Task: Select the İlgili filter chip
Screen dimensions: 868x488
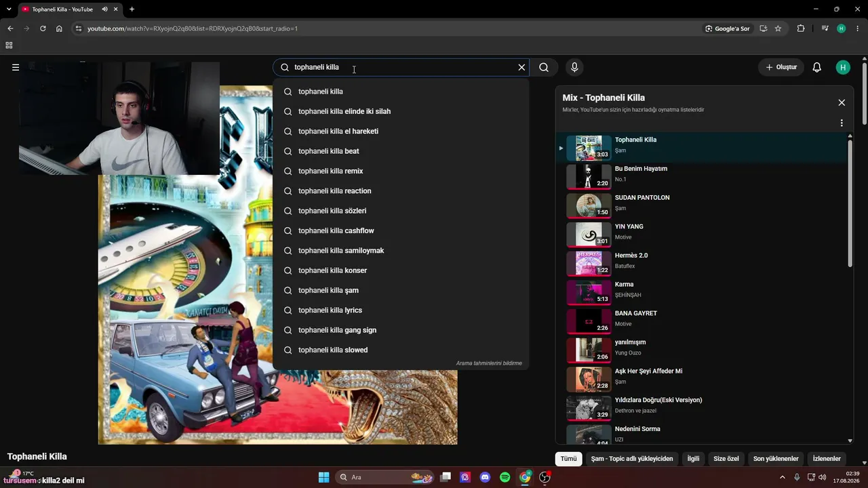Action: (693, 459)
